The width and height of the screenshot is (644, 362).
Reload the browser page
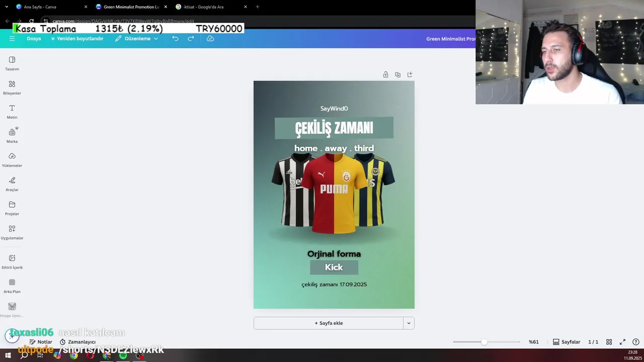coord(31,21)
